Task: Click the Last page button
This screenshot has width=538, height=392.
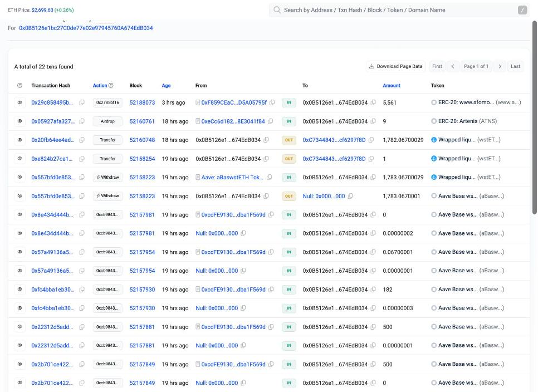Action: (x=515, y=66)
